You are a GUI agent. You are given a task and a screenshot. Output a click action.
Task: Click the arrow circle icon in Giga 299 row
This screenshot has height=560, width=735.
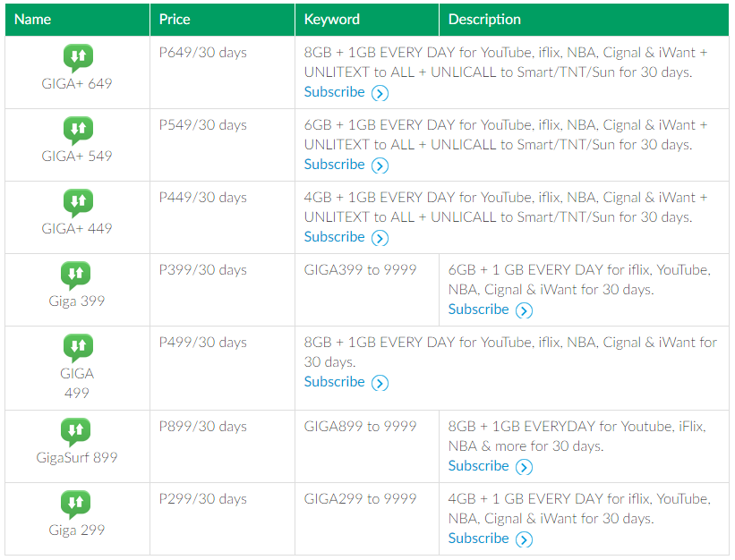pos(524,539)
